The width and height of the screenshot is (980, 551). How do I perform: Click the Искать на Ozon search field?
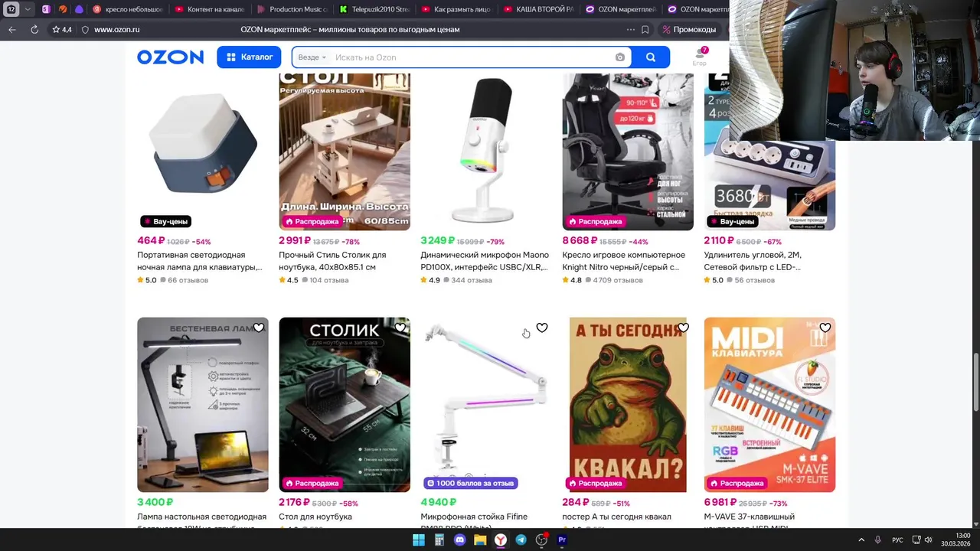point(471,57)
